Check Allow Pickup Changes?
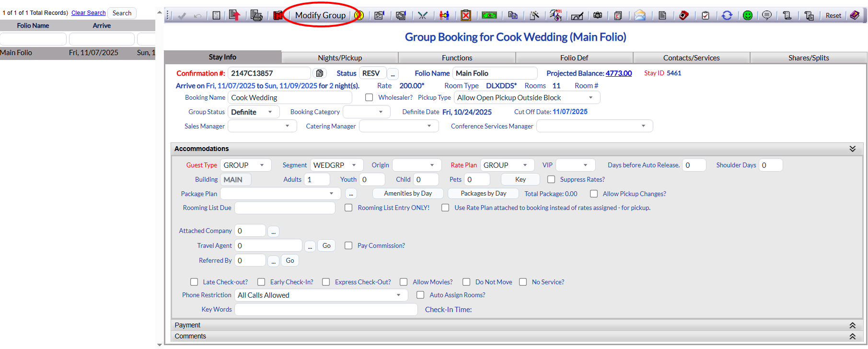Image resolution: width=868 pixels, height=349 pixels. click(x=594, y=194)
